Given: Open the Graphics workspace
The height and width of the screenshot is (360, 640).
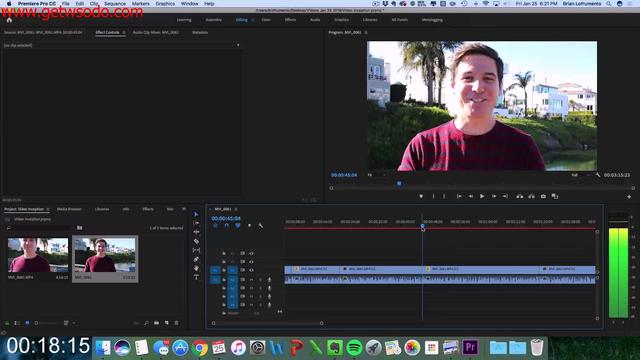Looking at the screenshot, I should (342, 20).
